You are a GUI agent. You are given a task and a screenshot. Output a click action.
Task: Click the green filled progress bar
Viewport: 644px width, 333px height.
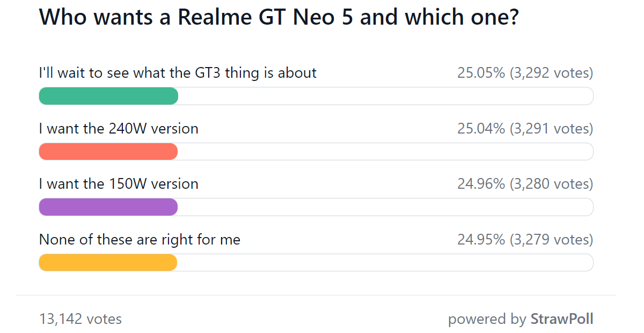tap(108, 96)
